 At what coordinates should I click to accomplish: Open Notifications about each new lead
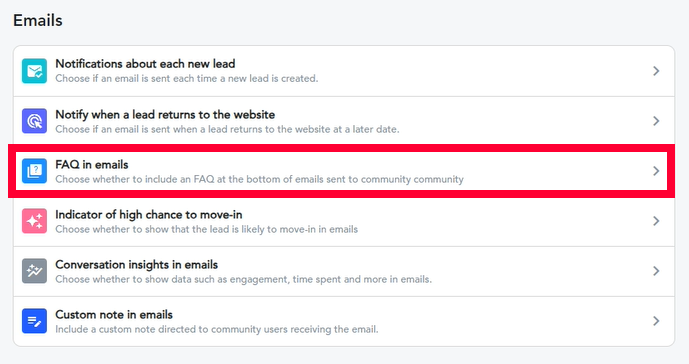tap(344, 71)
